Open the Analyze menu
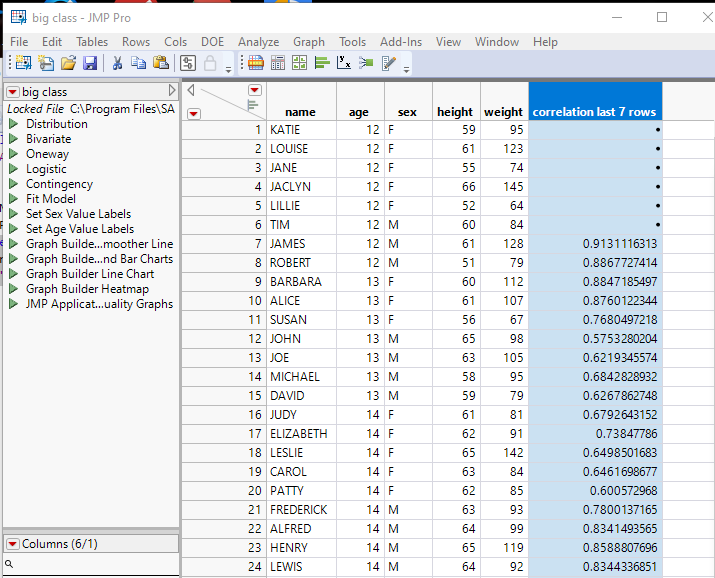Screen dimensions: 715x578 (258, 42)
